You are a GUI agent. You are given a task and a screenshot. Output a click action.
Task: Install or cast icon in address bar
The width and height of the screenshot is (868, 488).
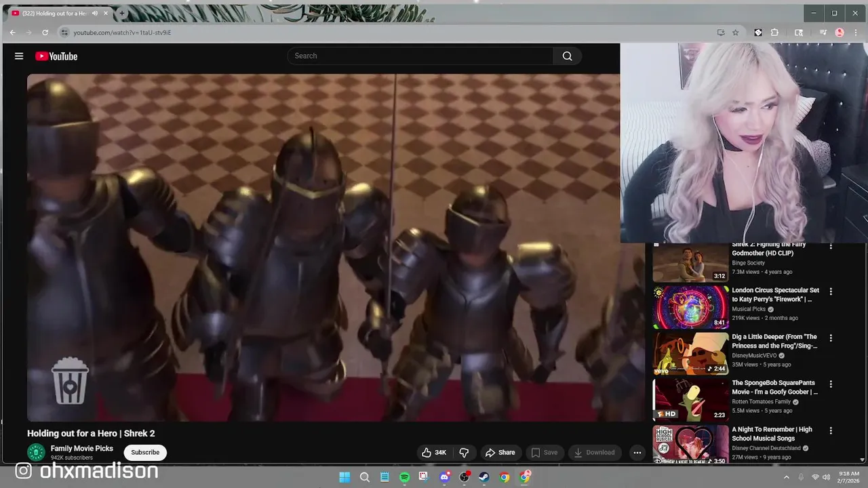(720, 33)
